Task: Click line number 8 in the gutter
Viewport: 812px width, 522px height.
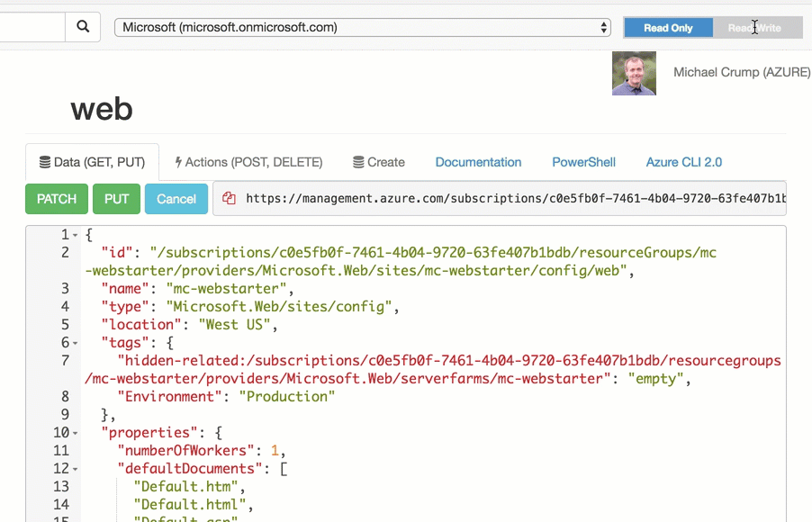Action: click(x=65, y=397)
